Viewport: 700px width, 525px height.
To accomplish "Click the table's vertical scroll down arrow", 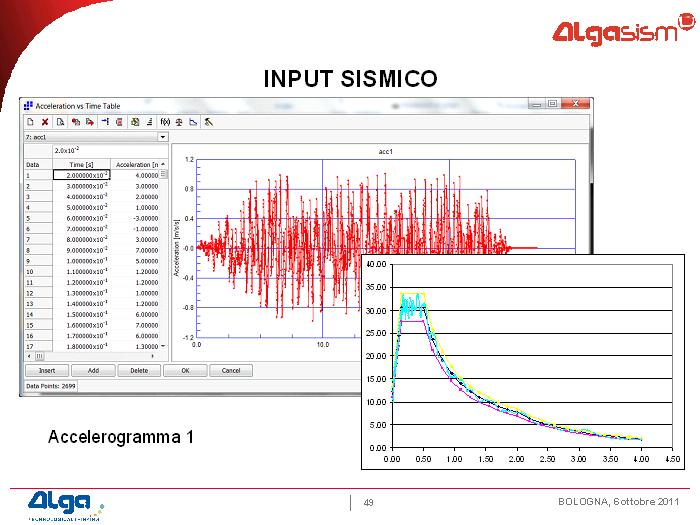I will pos(164,344).
